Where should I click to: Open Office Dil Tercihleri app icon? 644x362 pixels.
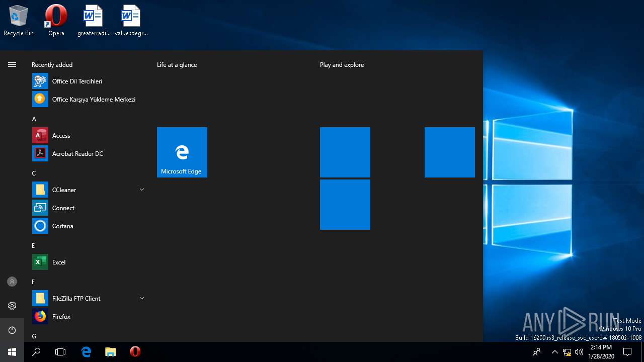(x=40, y=81)
